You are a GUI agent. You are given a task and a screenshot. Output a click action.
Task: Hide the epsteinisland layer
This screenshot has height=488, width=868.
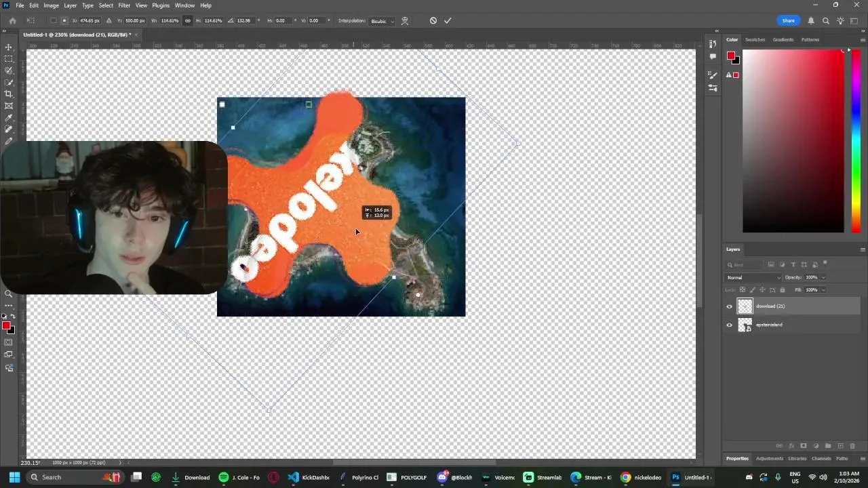point(730,325)
